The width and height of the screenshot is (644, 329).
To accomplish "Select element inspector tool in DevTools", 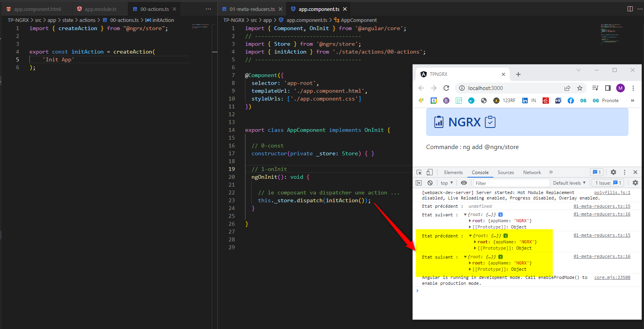I will 419,172.
